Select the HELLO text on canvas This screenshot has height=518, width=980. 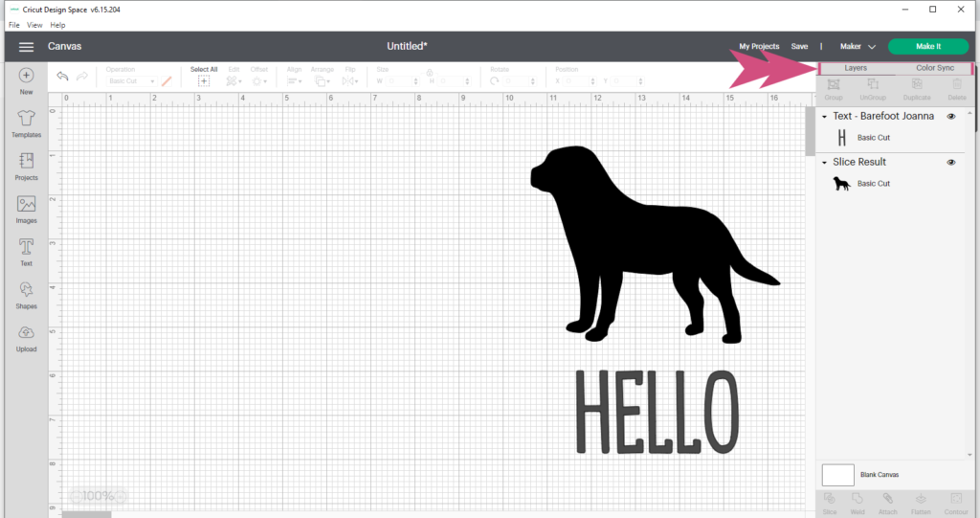[657, 412]
